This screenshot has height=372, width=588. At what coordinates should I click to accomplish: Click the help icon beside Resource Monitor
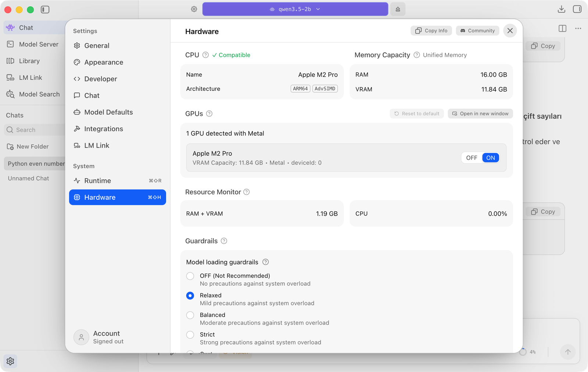(x=247, y=192)
